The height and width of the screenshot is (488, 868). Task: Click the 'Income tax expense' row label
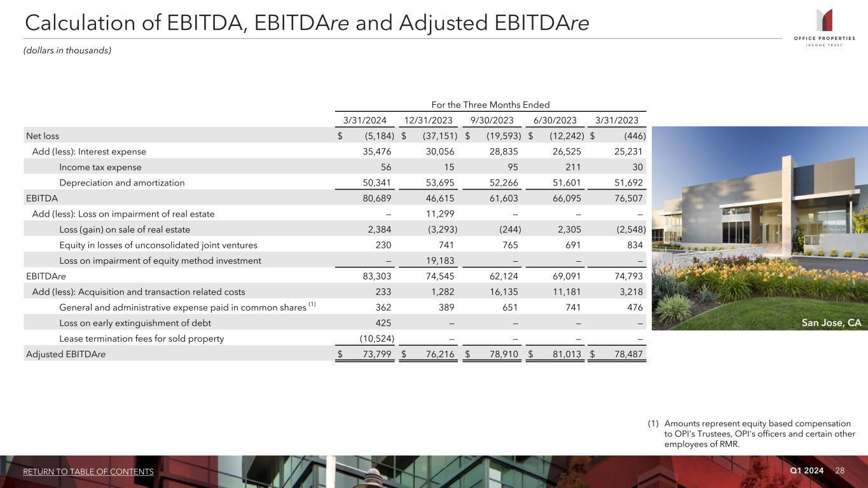[x=100, y=167]
